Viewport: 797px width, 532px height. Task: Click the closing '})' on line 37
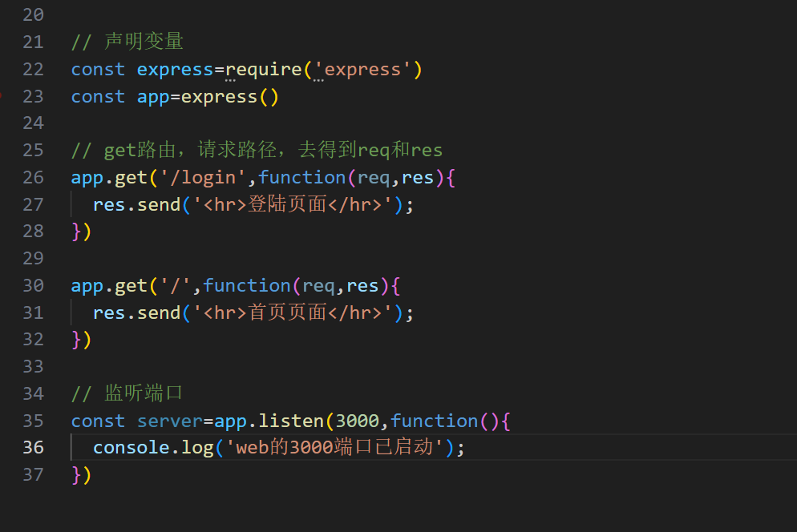pos(81,475)
